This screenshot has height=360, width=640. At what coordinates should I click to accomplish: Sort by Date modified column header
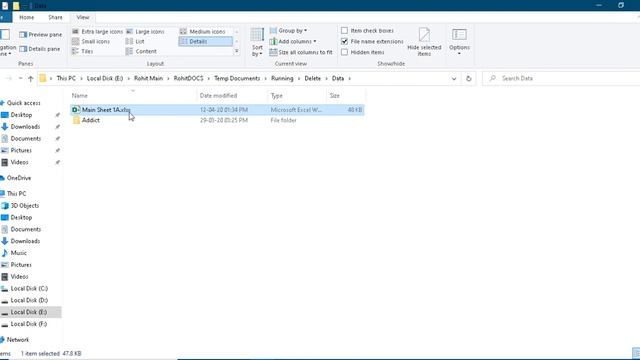click(x=232, y=96)
